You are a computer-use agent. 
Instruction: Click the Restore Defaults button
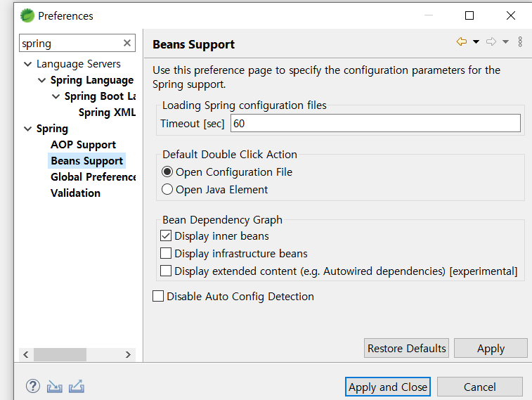(x=406, y=348)
